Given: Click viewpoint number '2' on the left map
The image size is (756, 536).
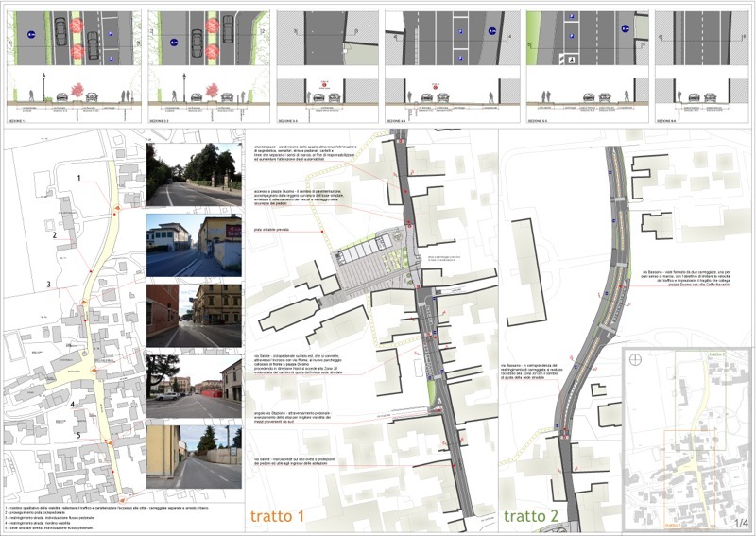Looking at the screenshot, I should (x=55, y=235).
